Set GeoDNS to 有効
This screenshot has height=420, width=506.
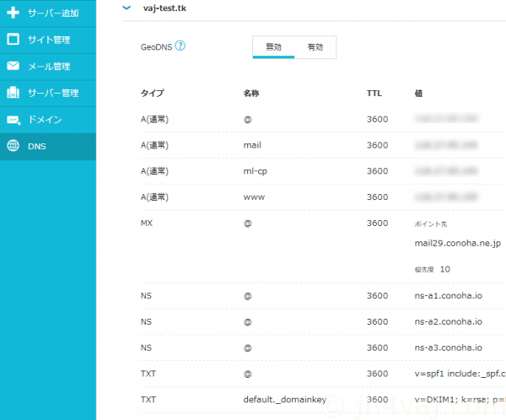315,47
